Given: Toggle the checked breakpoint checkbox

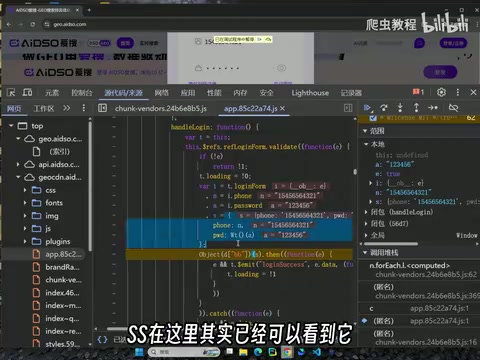Looking at the screenshot, I should 373,118.
